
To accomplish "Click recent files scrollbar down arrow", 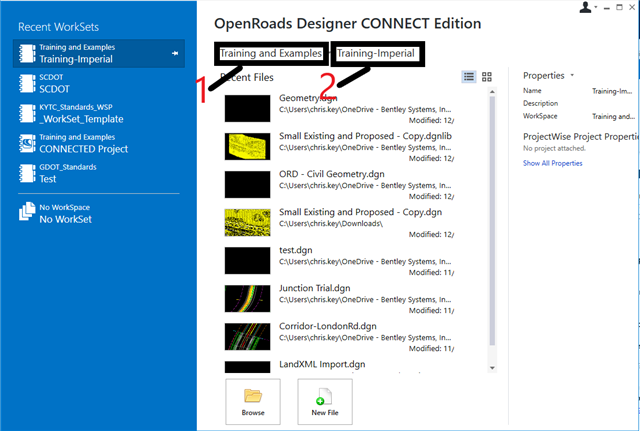I will (492, 368).
